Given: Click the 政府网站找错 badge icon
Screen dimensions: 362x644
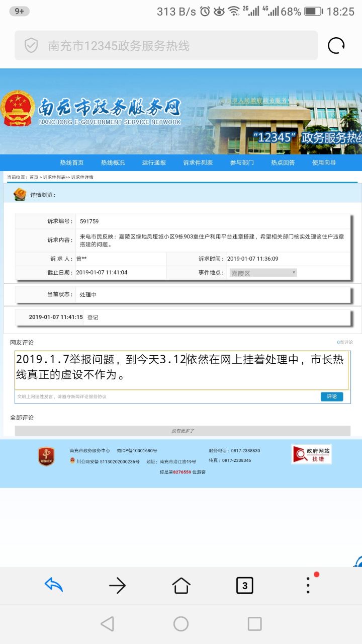Looking at the screenshot, I should coord(311,454).
